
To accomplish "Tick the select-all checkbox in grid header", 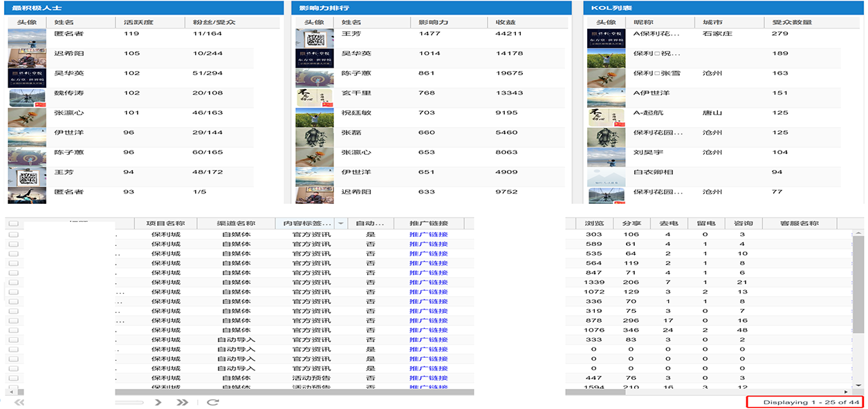I will click(13, 224).
